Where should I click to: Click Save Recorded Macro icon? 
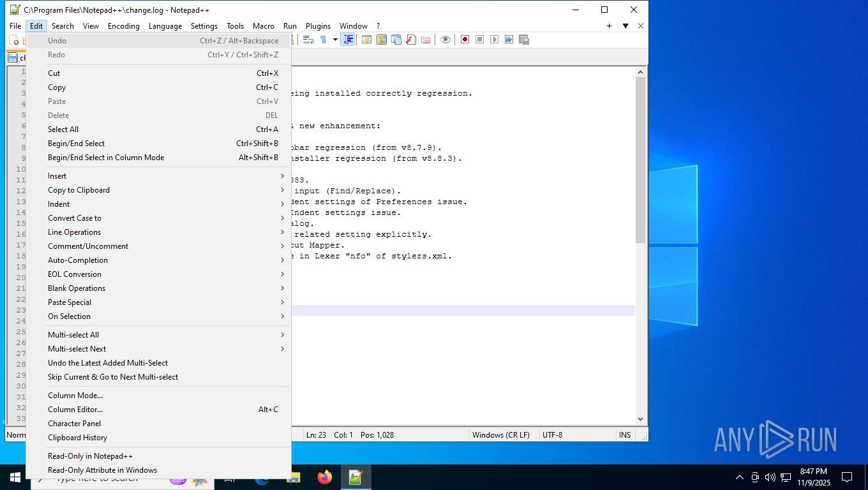click(x=524, y=40)
